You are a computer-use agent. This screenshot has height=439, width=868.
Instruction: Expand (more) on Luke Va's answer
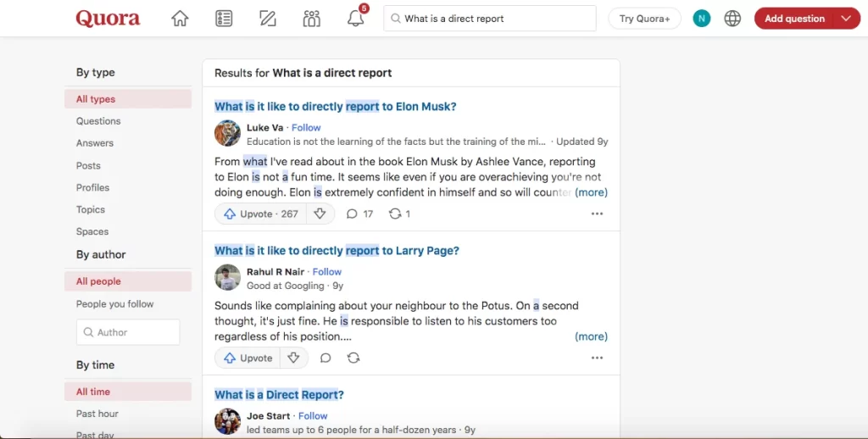tap(591, 192)
